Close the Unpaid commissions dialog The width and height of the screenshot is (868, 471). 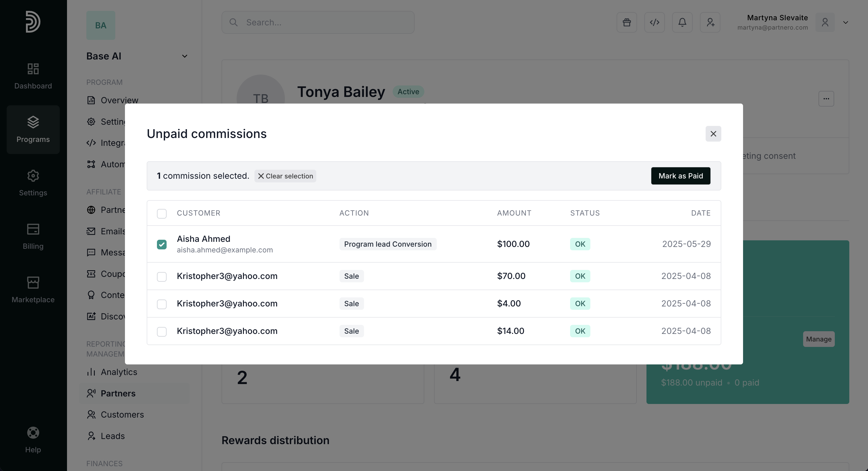coord(713,134)
